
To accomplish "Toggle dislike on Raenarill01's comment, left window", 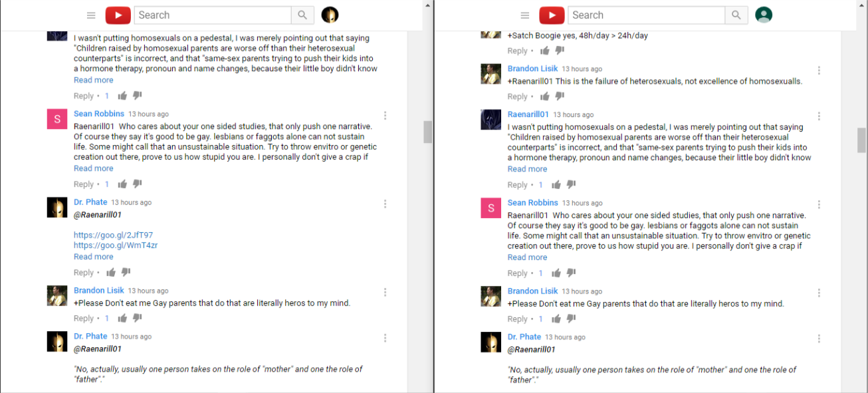I will point(137,96).
